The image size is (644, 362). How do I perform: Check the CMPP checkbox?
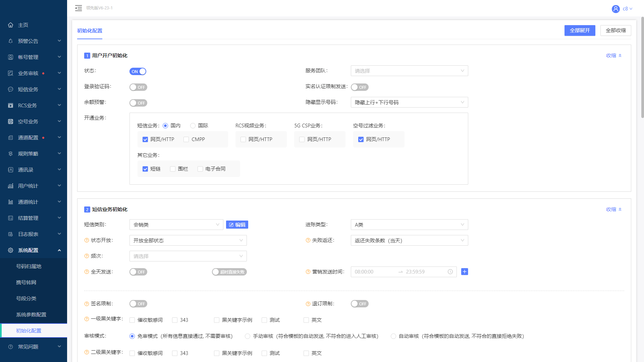pos(186,139)
